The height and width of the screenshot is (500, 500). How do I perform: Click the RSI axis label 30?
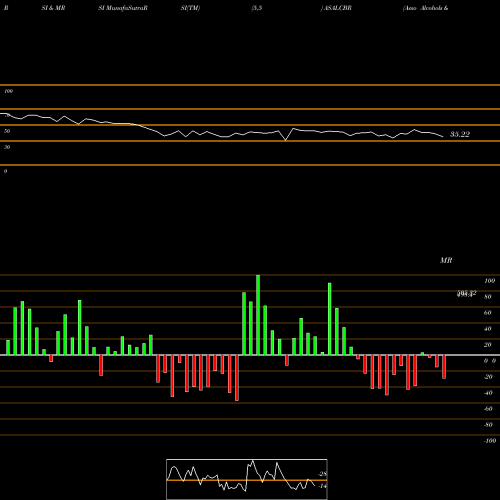[7, 147]
